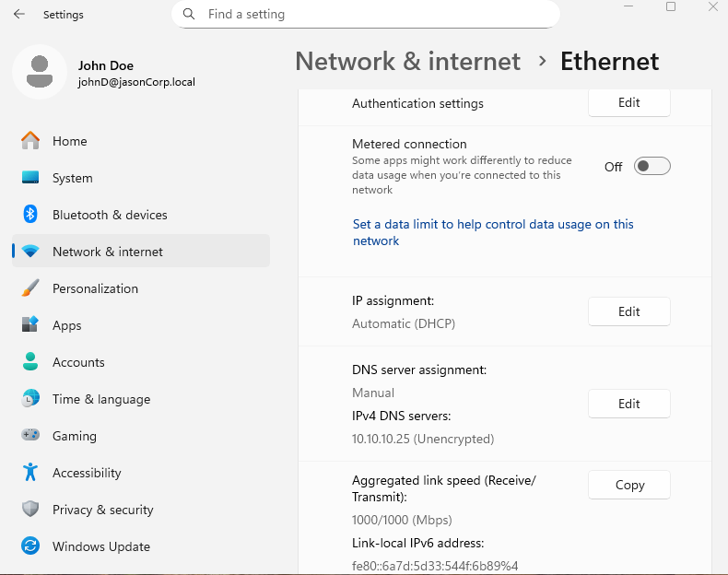This screenshot has height=575, width=728.
Task: Open Apps settings
Action: [141, 325]
